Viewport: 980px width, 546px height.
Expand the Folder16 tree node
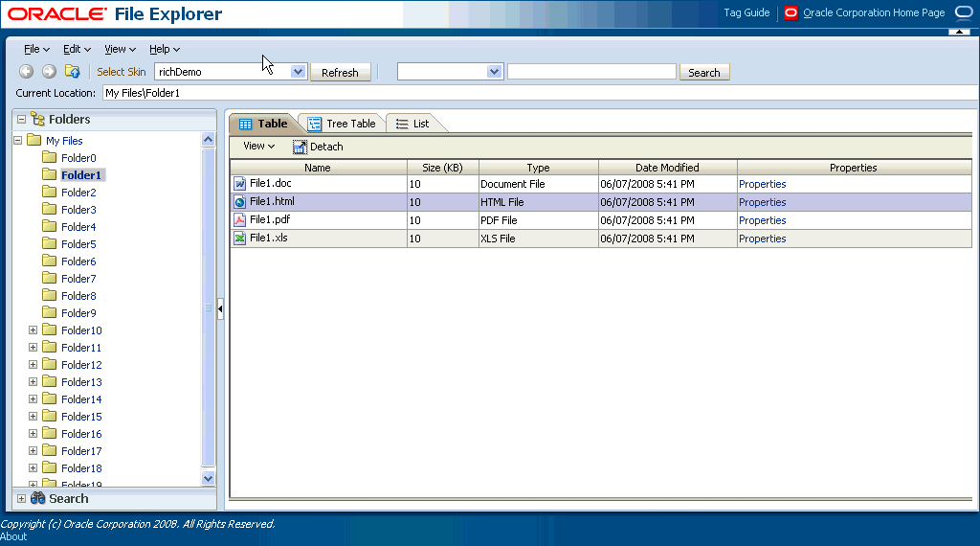point(33,433)
